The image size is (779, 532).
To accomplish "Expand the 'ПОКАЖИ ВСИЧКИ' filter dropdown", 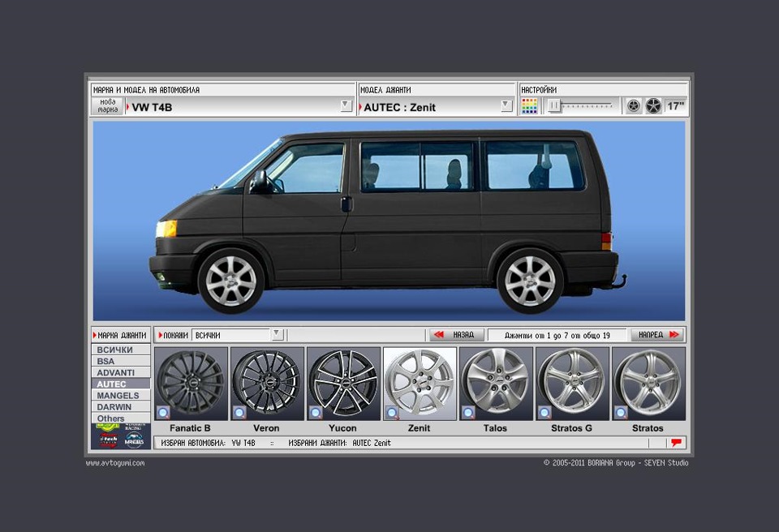I will point(278,334).
